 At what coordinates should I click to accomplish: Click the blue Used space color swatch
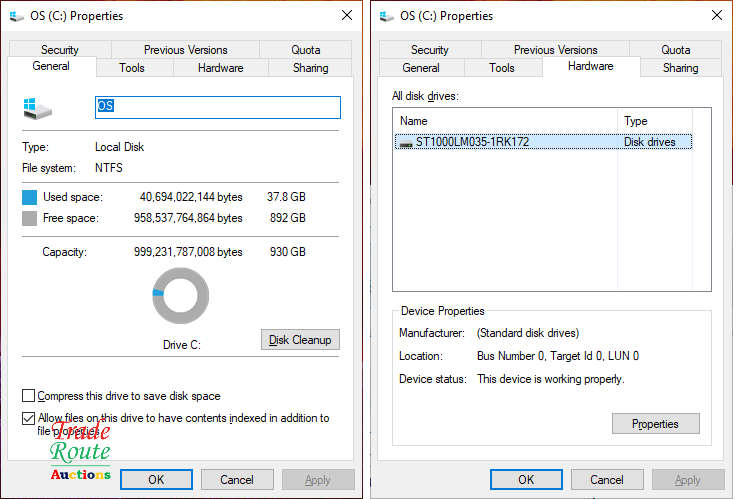point(30,197)
